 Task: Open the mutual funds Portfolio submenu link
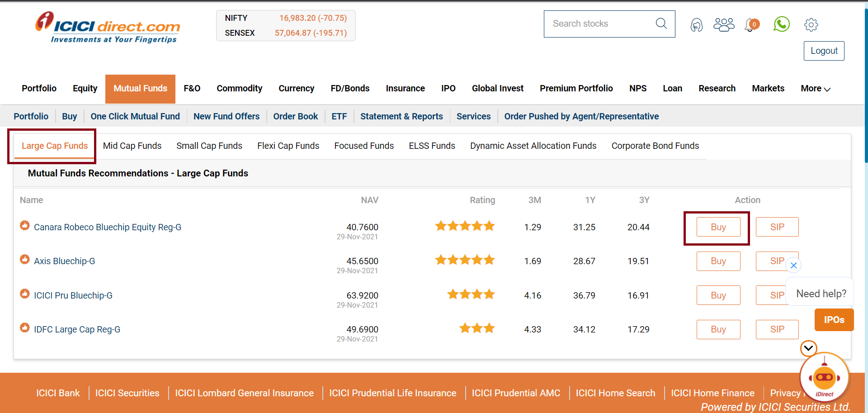pos(31,117)
